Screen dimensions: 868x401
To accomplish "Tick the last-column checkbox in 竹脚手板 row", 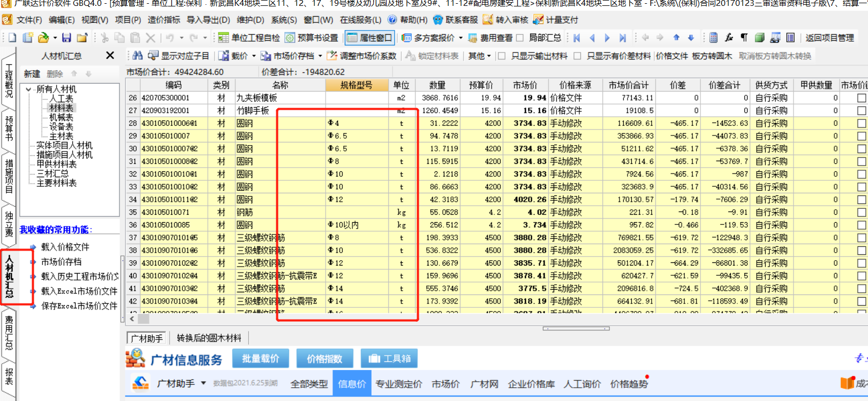I will (x=861, y=111).
